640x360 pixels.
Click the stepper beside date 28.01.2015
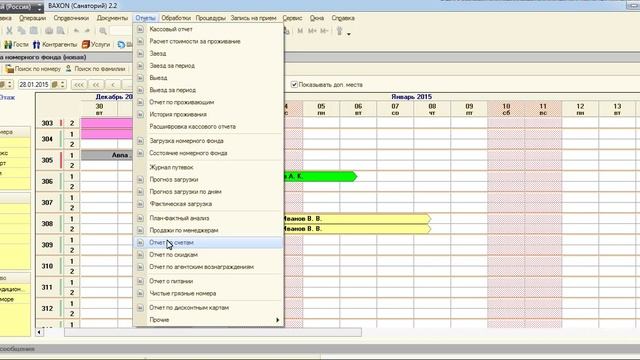[x=63, y=84]
